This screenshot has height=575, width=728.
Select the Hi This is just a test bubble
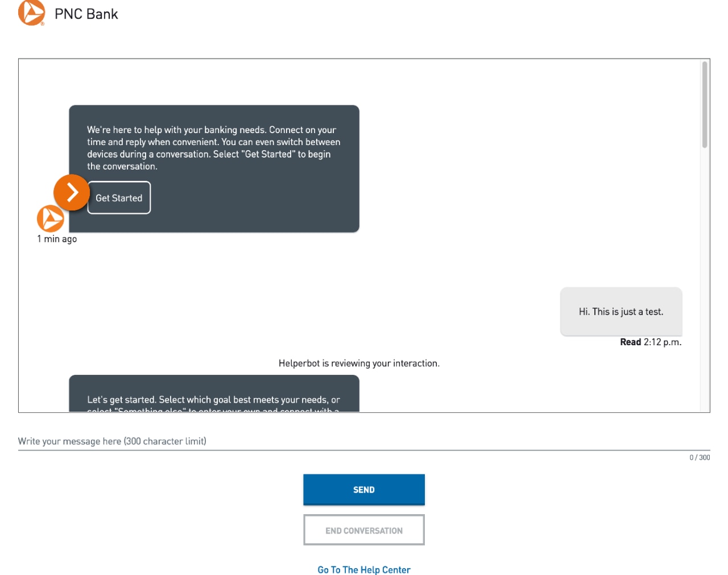[621, 311]
